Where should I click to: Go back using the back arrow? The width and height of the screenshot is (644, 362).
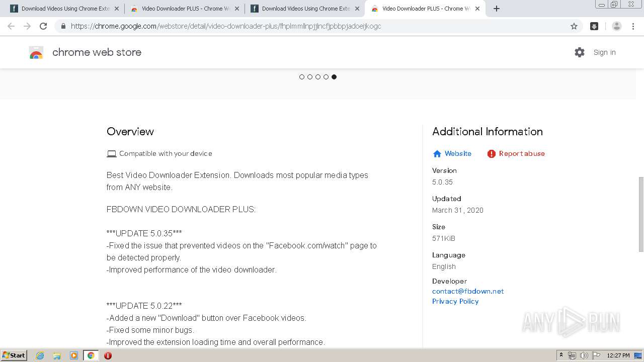pyautogui.click(x=11, y=26)
